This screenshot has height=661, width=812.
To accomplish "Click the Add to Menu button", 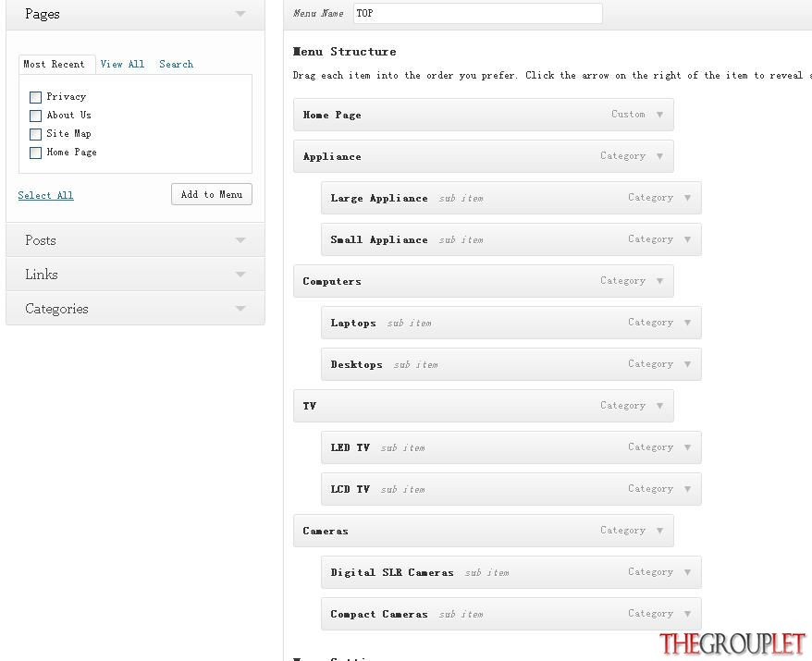I will [212, 194].
